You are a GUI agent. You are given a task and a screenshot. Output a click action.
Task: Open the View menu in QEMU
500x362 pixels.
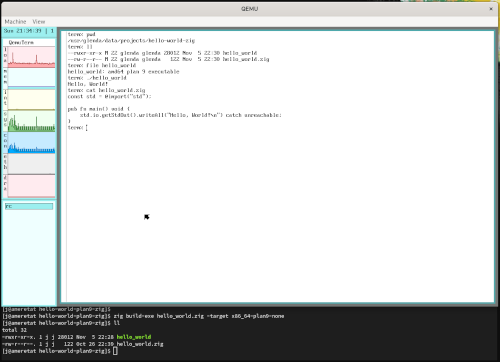coord(39,22)
